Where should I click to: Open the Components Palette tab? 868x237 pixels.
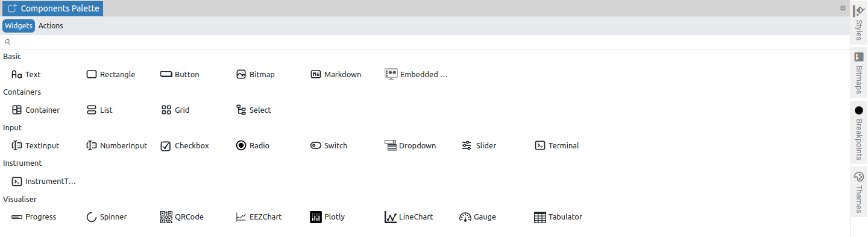coord(53,8)
